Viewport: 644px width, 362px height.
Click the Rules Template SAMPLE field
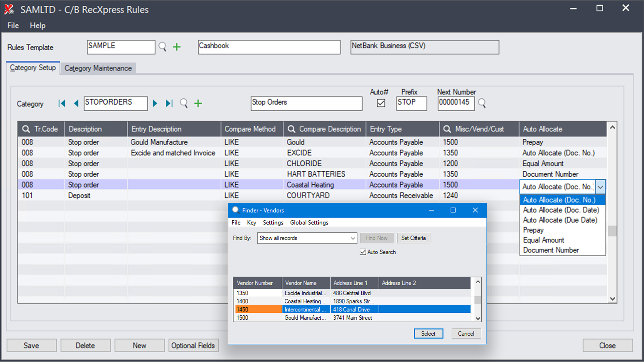pos(121,47)
